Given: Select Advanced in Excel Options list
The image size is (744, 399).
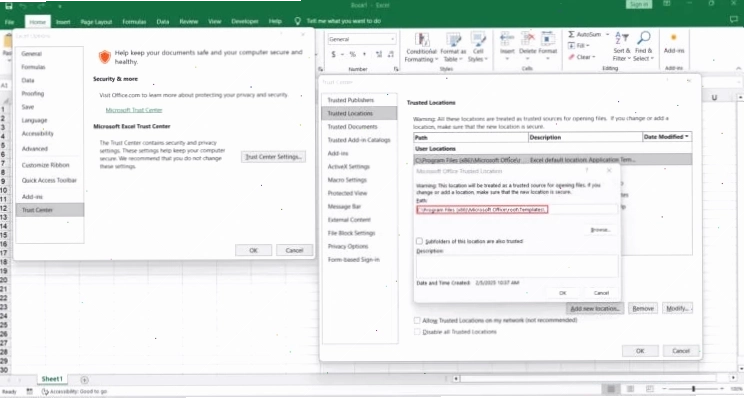Looking at the screenshot, I should tap(35, 148).
